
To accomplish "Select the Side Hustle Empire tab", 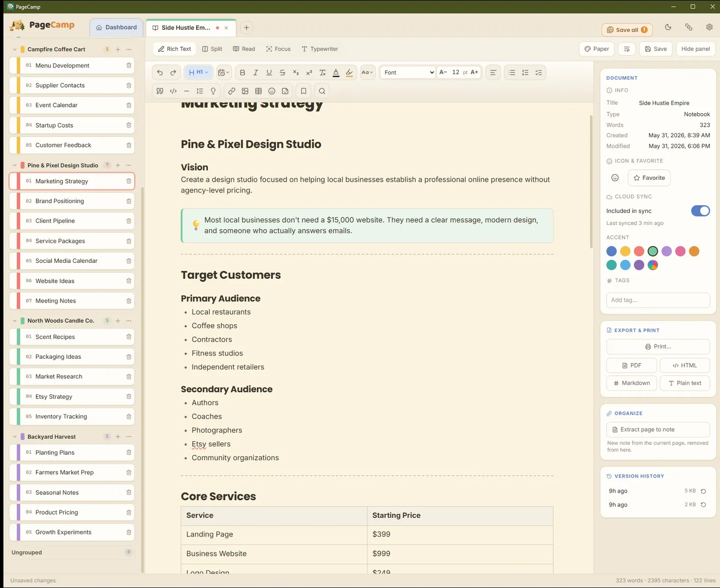I will [186, 28].
